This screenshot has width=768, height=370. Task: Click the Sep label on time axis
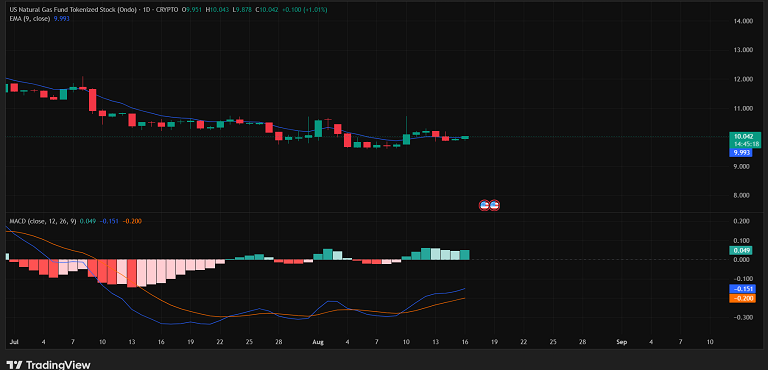(x=622, y=342)
